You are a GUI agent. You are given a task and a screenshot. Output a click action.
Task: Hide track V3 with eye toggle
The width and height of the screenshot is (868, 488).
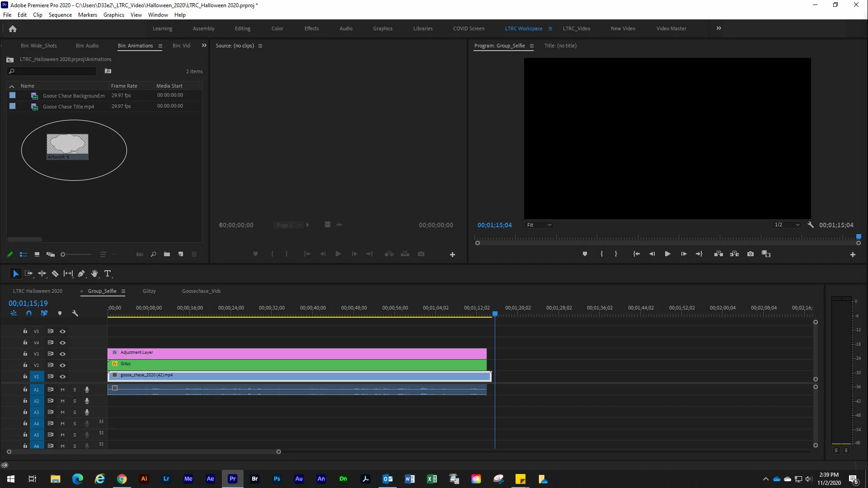tap(63, 354)
